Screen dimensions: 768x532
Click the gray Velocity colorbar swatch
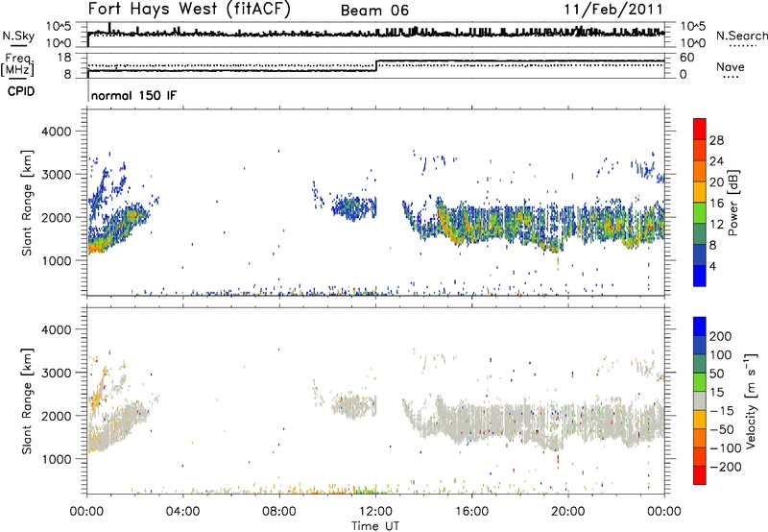700,401
